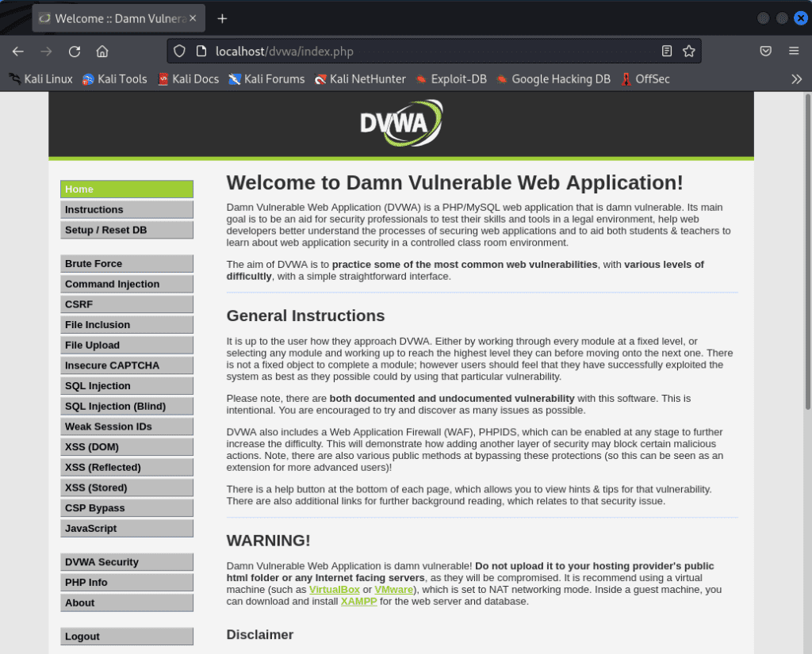Open the shield tracking protection icon
812x654 pixels.
pyautogui.click(x=179, y=51)
